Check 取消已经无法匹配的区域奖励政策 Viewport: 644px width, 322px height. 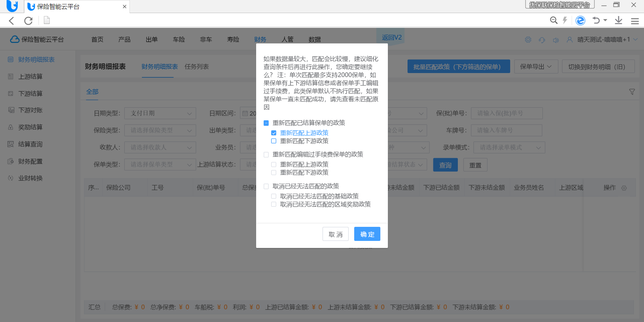pos(274,204)
